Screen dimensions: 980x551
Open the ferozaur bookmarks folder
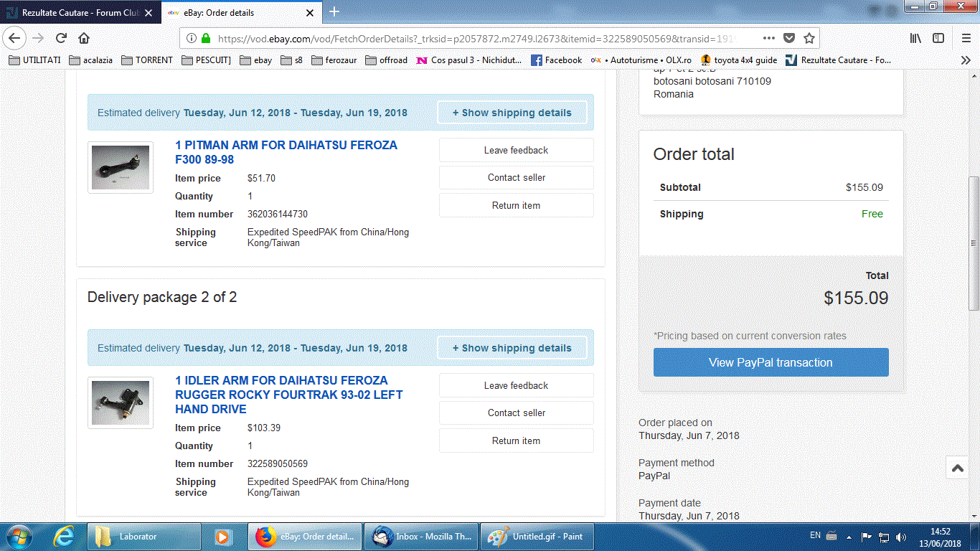coord(334,60)
